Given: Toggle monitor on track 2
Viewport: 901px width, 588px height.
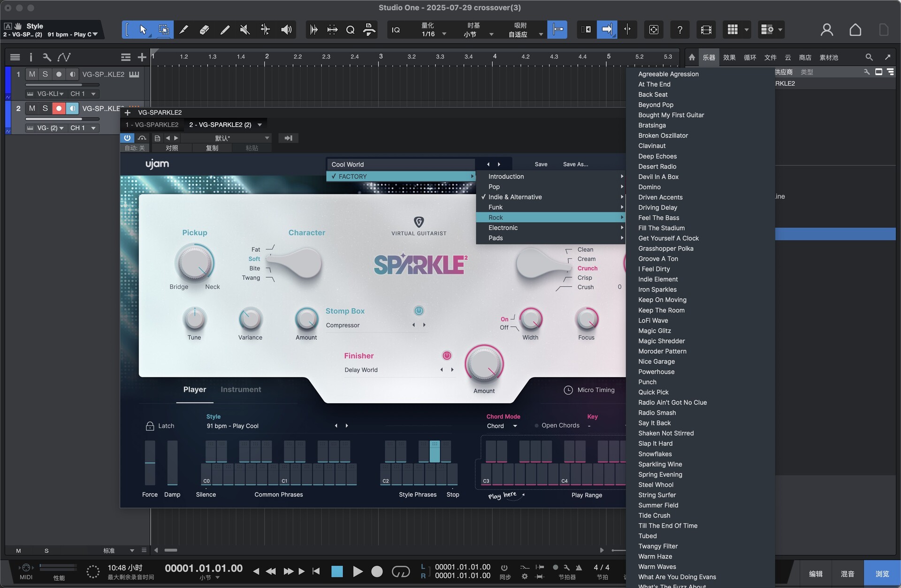Looking at the screenshot, I should (x=72, y=108).
